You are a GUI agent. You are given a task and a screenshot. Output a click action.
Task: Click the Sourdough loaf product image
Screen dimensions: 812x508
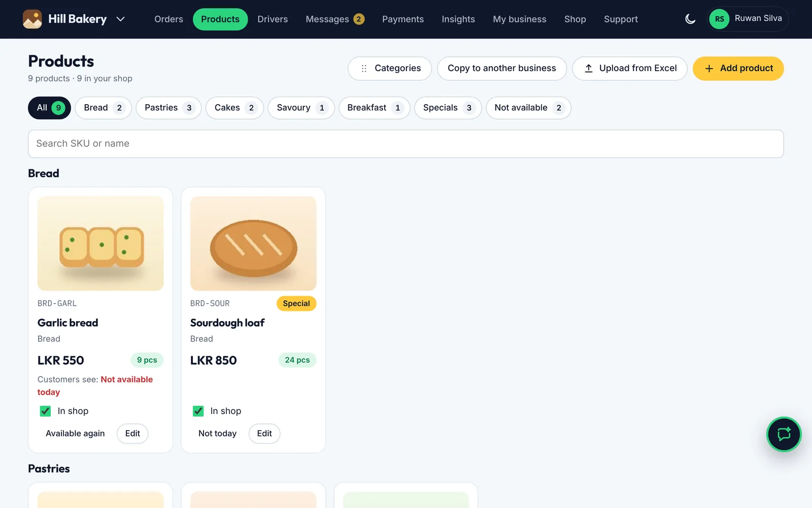253,243
